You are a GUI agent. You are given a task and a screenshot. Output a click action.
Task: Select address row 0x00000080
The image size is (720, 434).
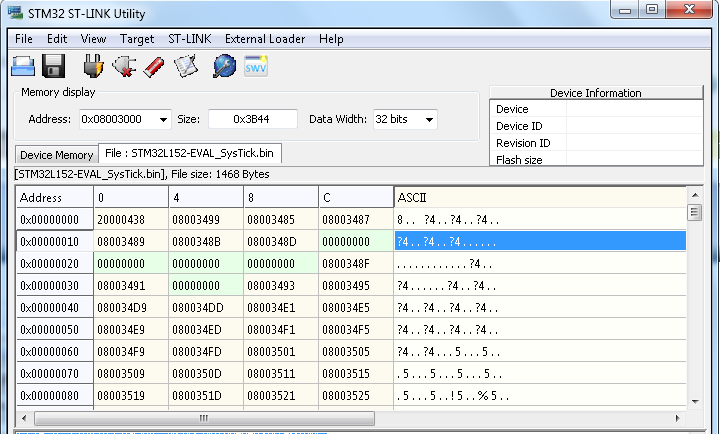coord(55,396)
